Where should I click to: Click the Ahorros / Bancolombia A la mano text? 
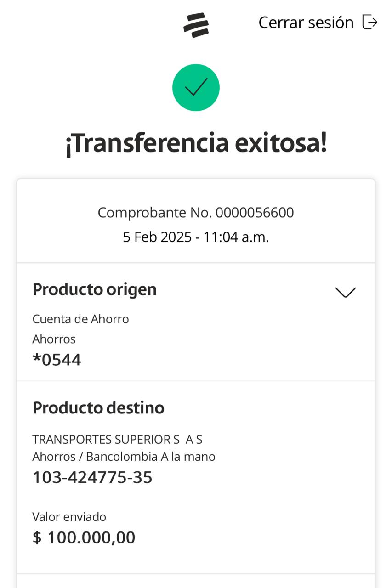pos(124,457)
